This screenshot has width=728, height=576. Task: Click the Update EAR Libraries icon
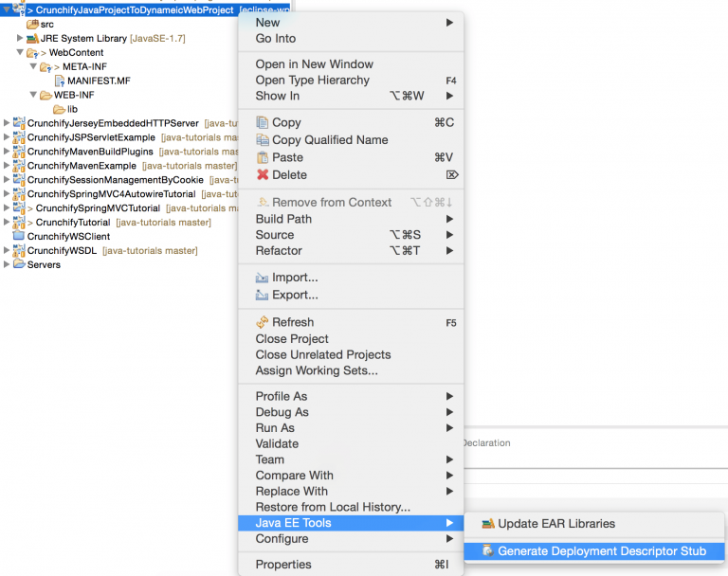pyautogui.click(x=488, y=524)
